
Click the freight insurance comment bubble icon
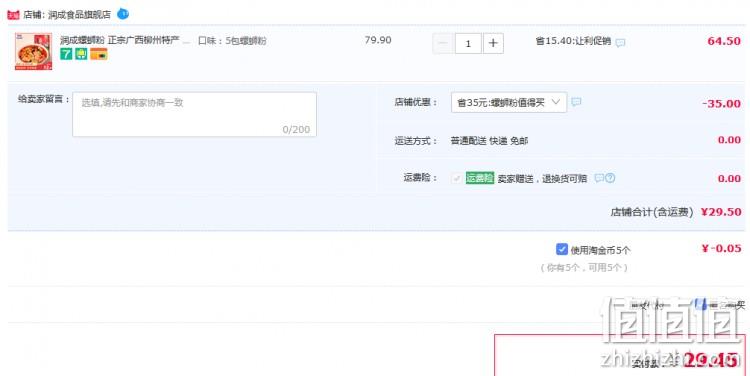(x=599, y=178)
